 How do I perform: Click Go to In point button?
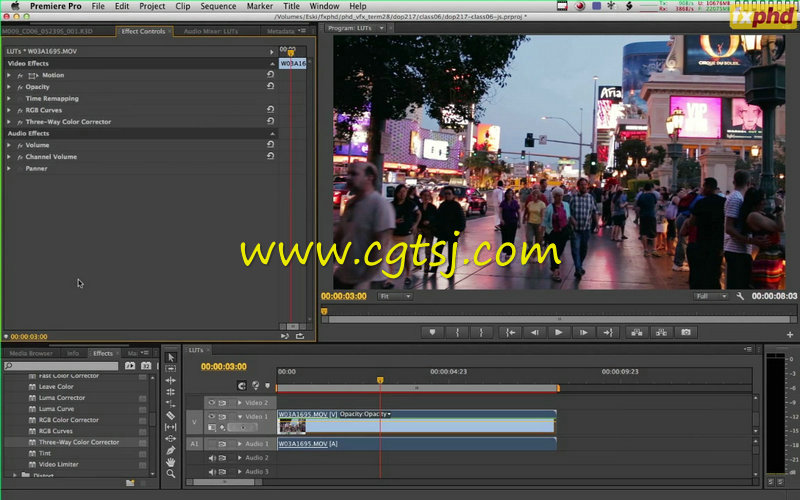pyautogui.click(x=510, y=332)
